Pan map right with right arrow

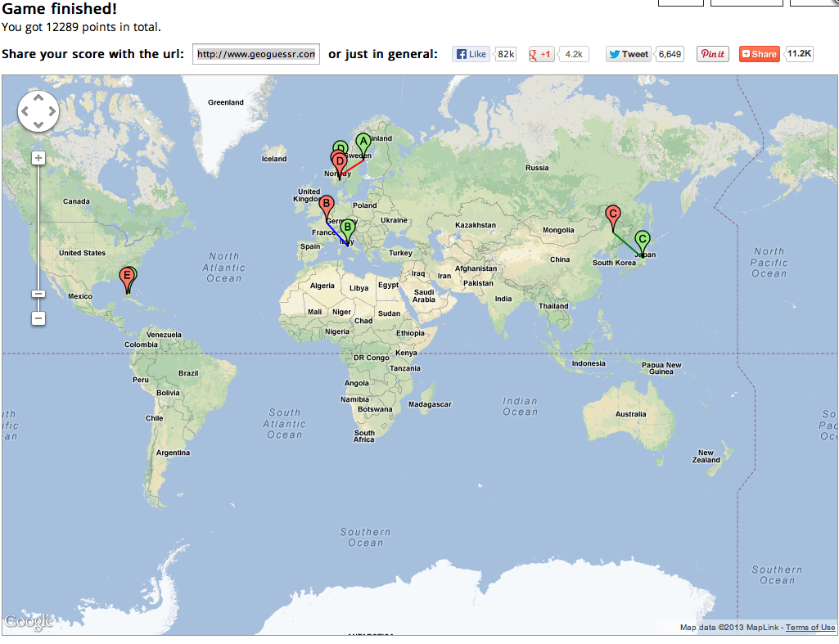52,111
